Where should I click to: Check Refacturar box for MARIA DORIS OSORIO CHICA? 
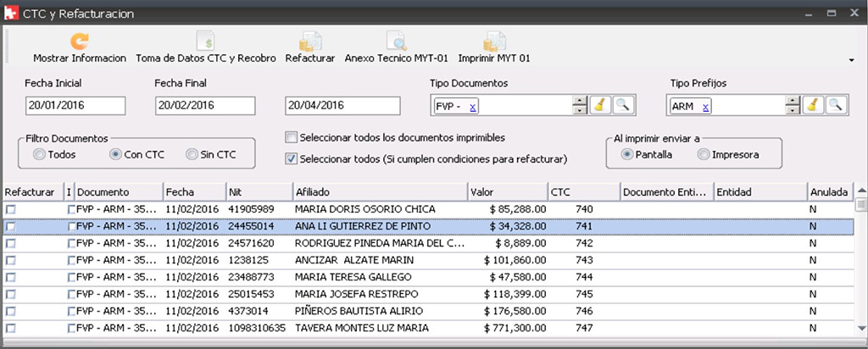coord(11,209)
